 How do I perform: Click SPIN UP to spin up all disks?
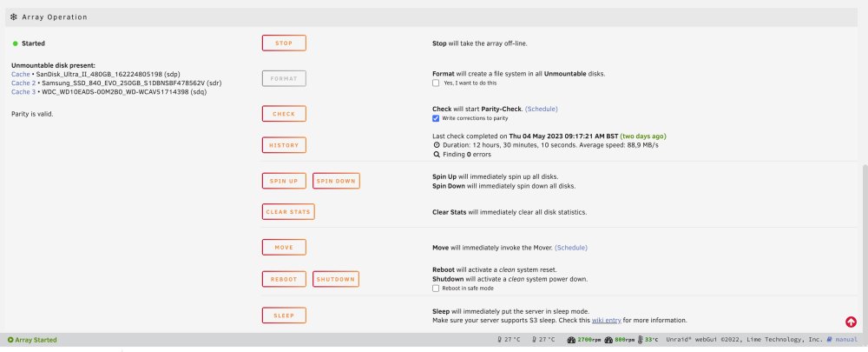click(x=284, y=182)
